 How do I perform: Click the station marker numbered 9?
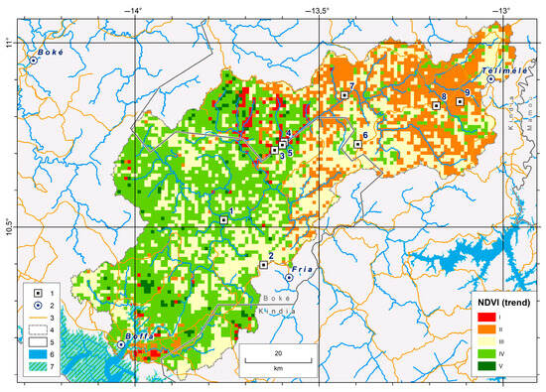tap(460, 101)
